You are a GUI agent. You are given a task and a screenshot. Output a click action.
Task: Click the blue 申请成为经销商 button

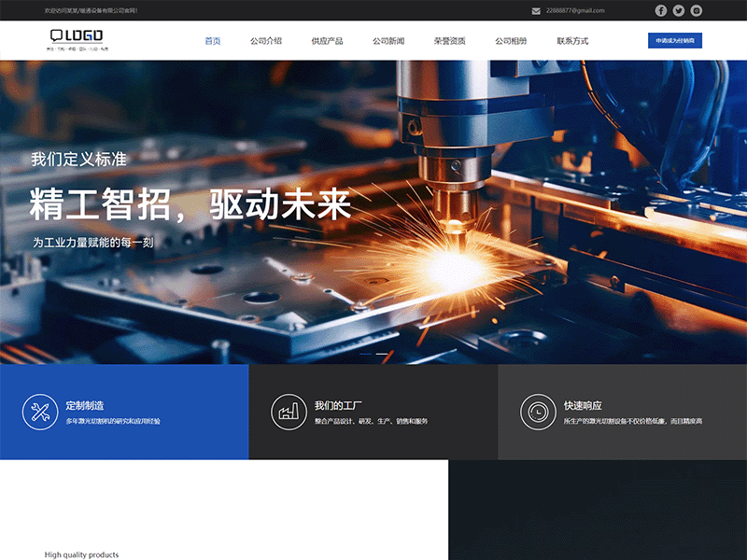point(674,40)
